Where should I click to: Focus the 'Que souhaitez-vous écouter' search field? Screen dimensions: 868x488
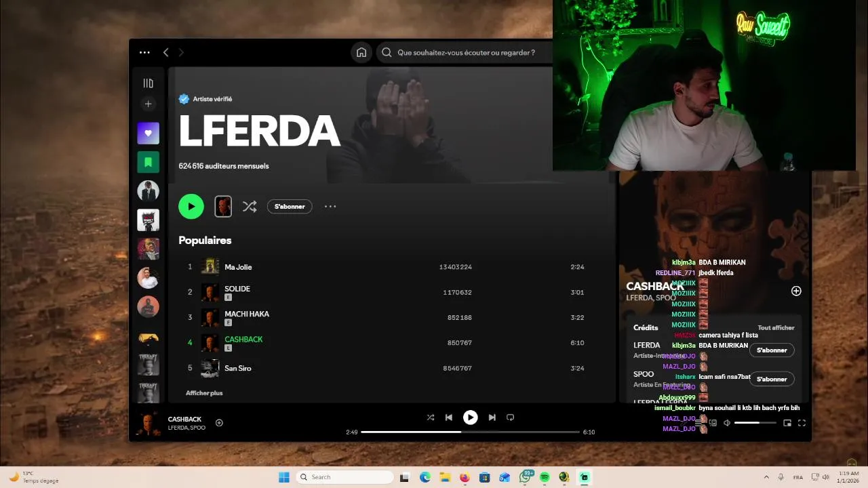(467, 52)
